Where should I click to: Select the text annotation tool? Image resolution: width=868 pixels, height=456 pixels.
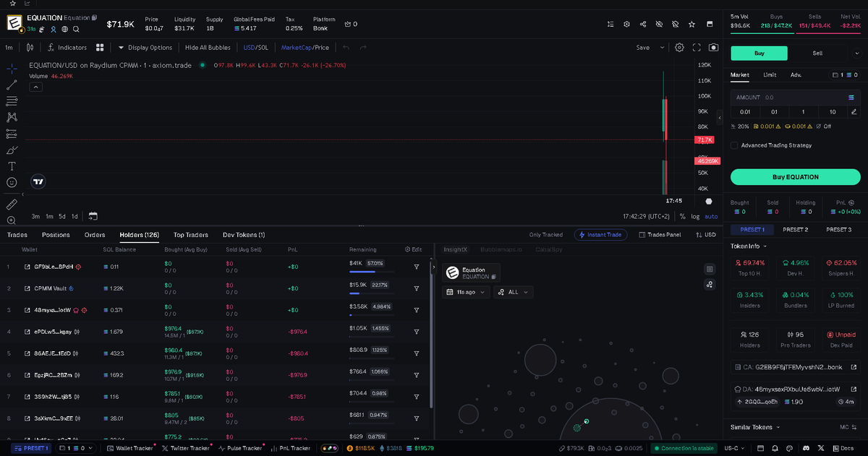tap(12, 166)
